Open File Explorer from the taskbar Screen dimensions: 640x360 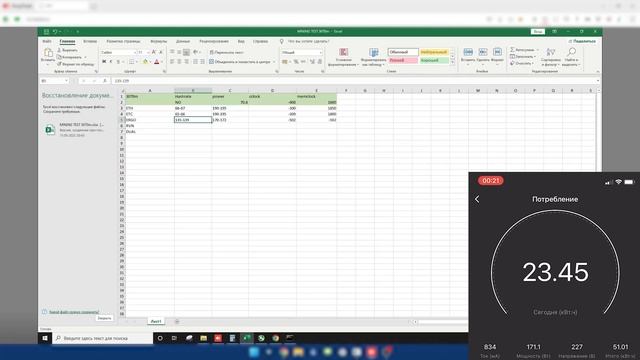(x=203, y=338)
